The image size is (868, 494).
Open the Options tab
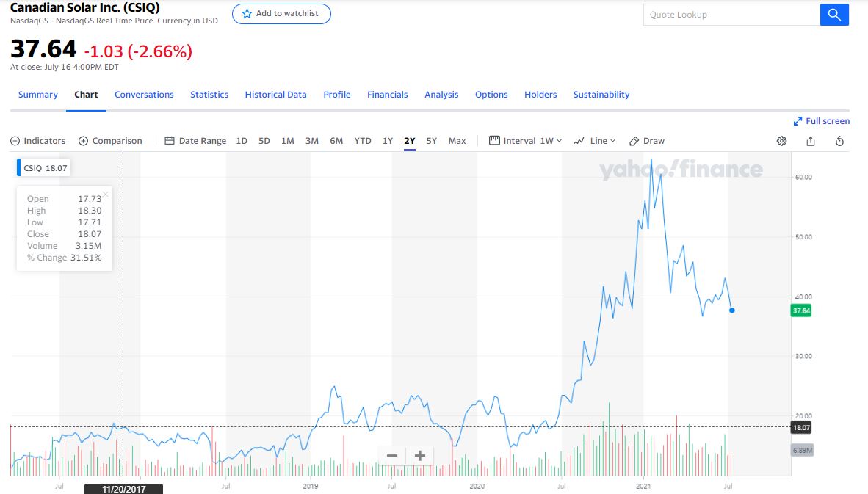[491, 95]
